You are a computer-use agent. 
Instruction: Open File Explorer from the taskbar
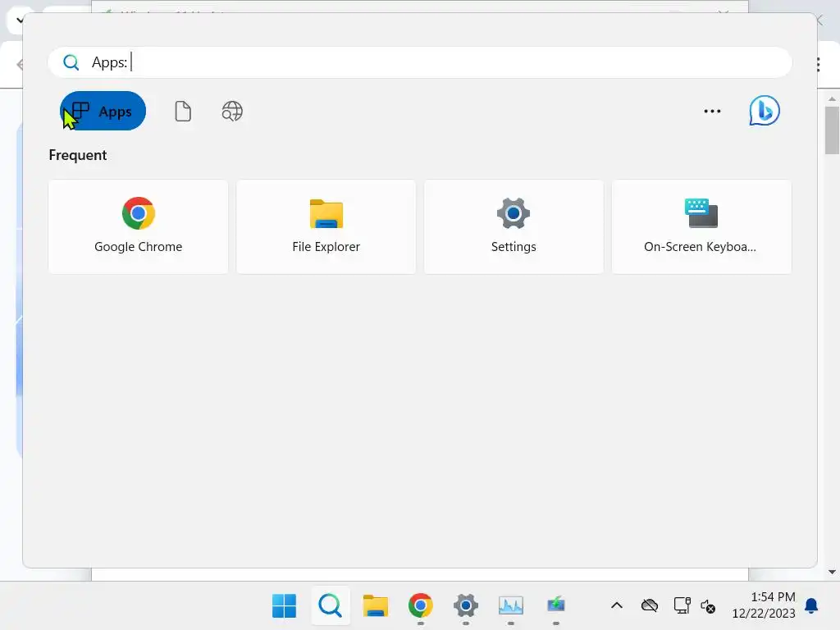375,606
